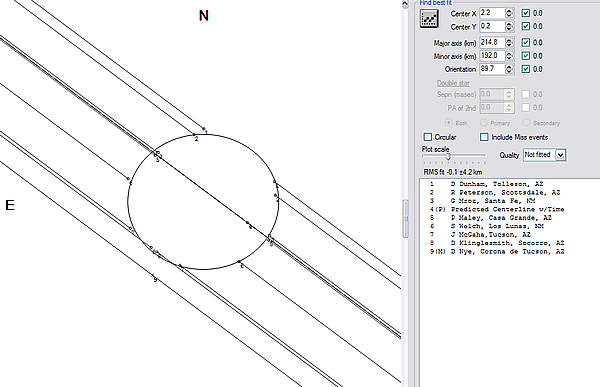
Task: Select observer D Dunham, Tolleson, AZ
Action: [497, 184]
